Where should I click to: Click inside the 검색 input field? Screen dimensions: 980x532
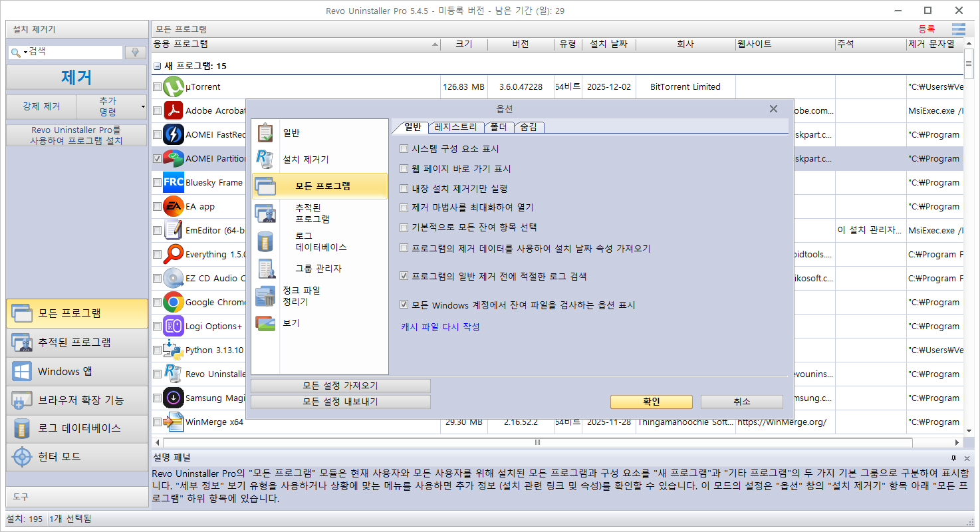(x=75, y=52)
